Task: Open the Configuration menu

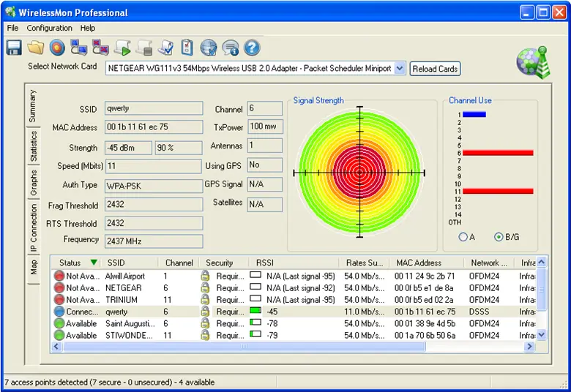Action: point(49,28)
